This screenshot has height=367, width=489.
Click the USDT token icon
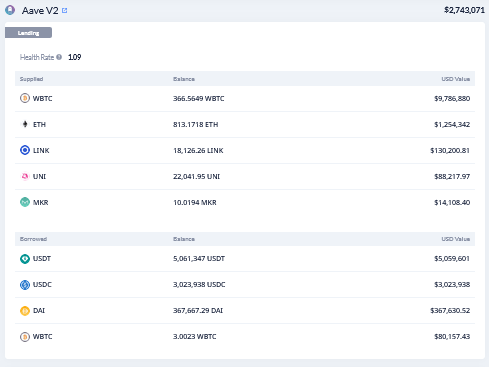pos(25,259)
